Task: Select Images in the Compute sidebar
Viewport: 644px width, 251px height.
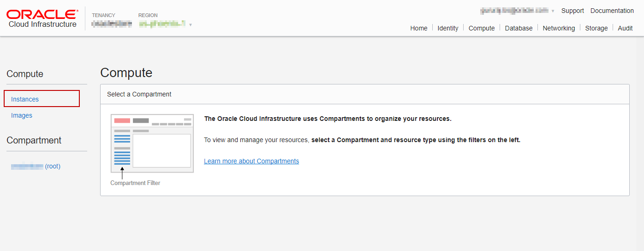Action: click(22, 115)
